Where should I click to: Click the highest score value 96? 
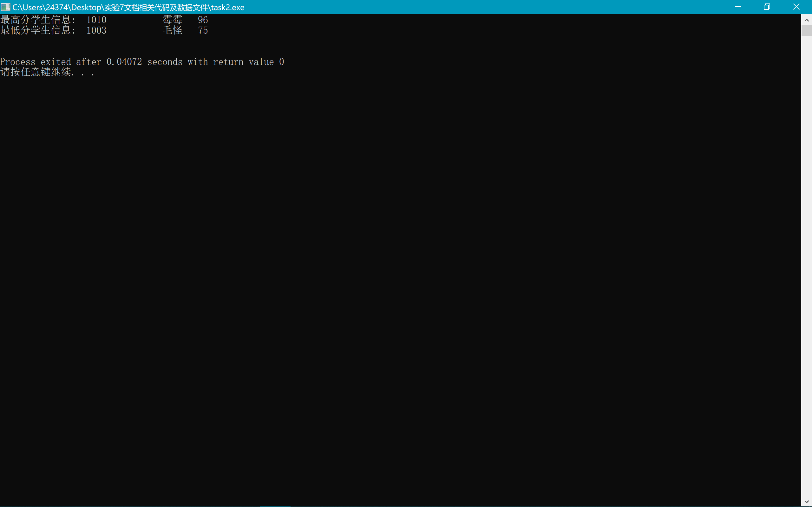click(203, 20)
